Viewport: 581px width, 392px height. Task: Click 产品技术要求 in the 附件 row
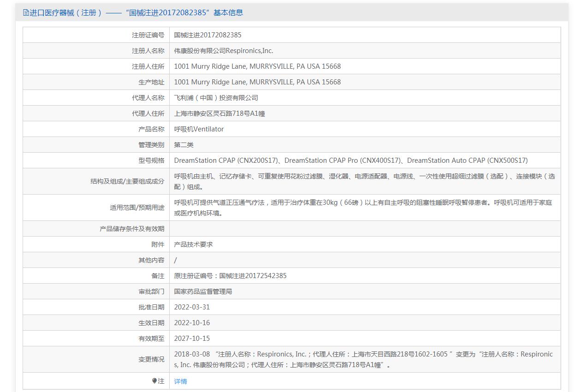(193, 244)
